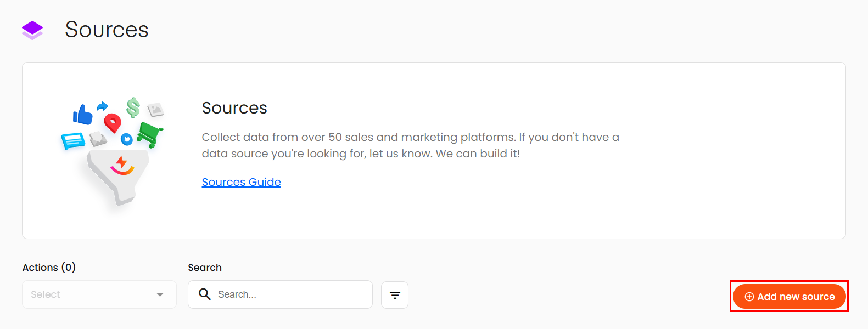Open the Sources Guide link
The image size is (868, 329).
[x=241, y=182]
